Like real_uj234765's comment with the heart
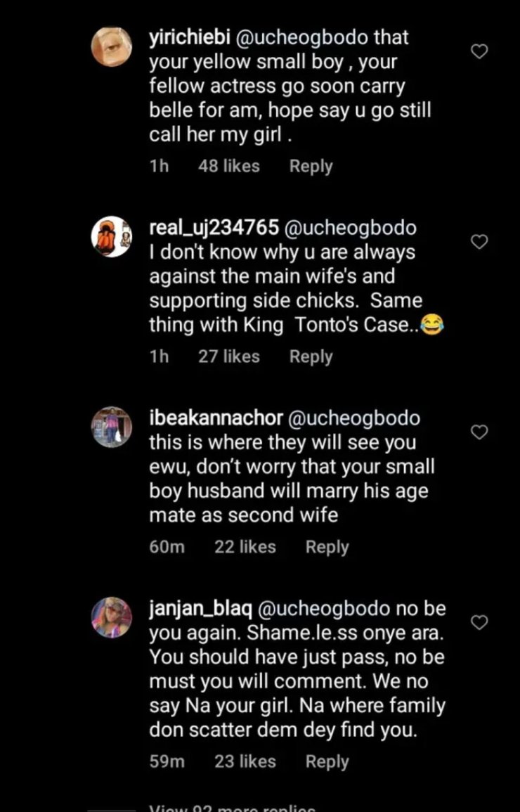520x812 pixels. pos(479,242)
